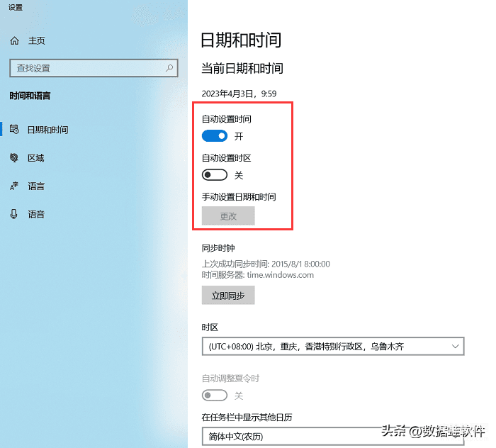This screenshot has width=496, height=448.
Task: Enable the 自动设置时区 toggle
Action: [x=215, y=174]
